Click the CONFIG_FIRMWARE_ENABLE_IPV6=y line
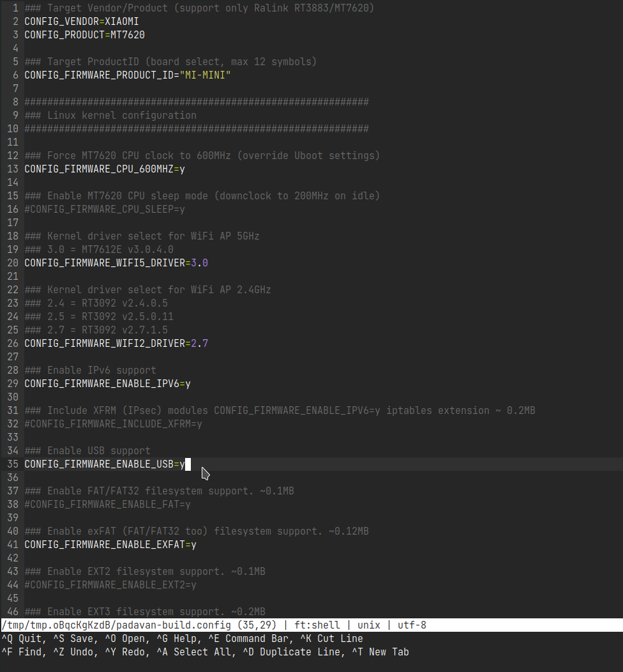 (x=107, y=383)
